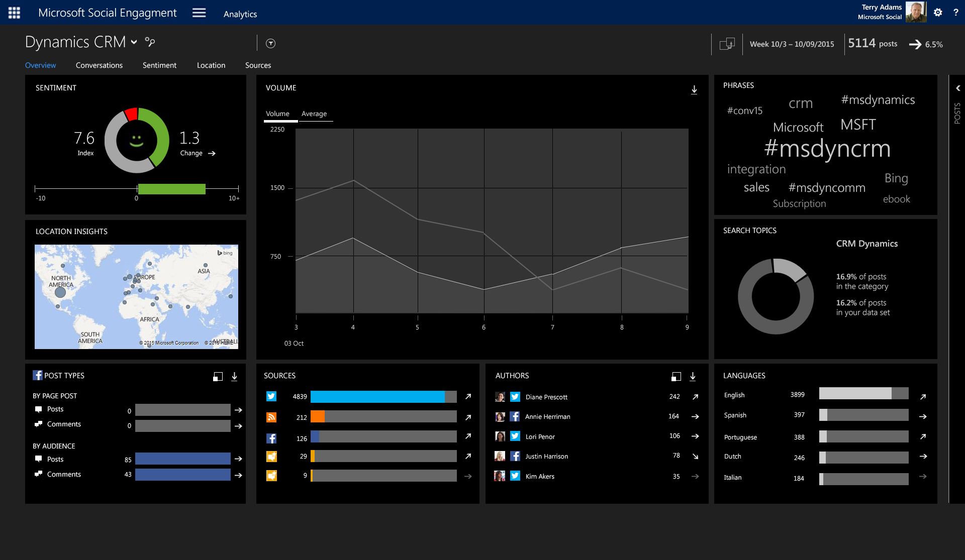965x560 pixels.
Task: Click arrow for By Audience Posts
Action: point(238,459)
